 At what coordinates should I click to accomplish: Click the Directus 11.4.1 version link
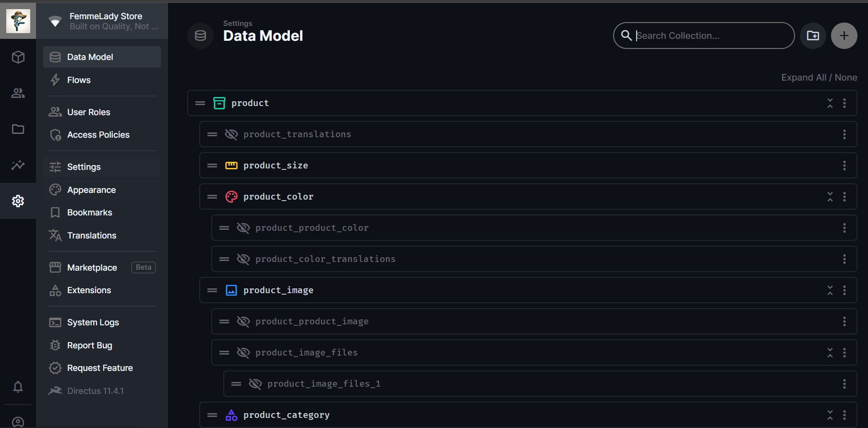pos(102,391)
